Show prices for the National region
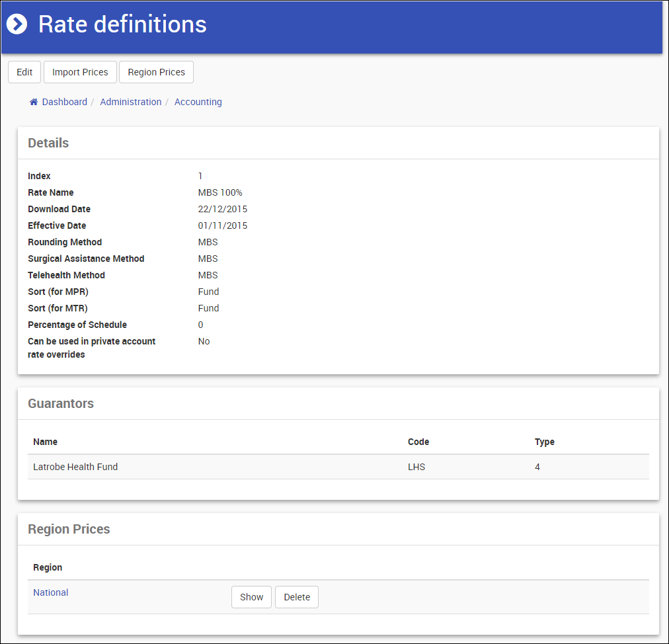 [x=251, y=597]
